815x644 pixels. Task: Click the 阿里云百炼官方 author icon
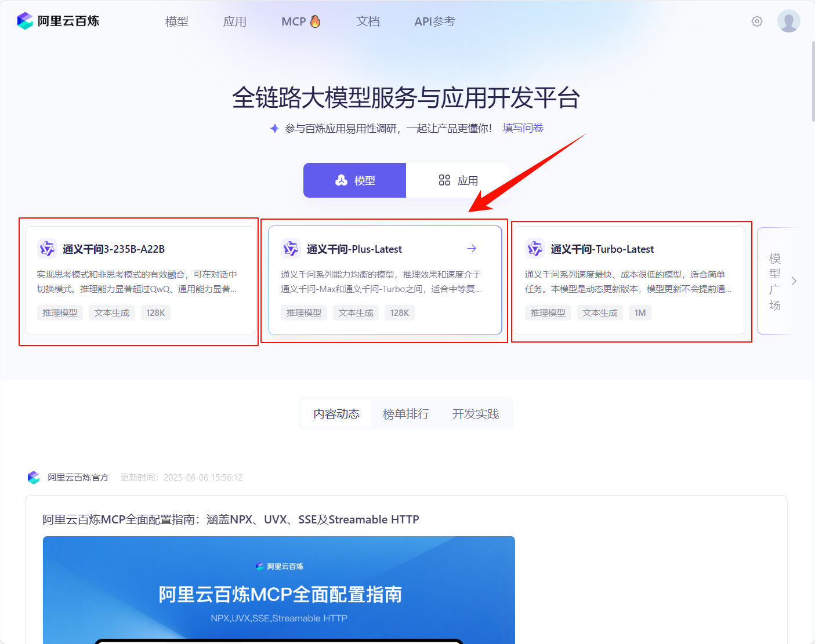[x=34, y=477]
